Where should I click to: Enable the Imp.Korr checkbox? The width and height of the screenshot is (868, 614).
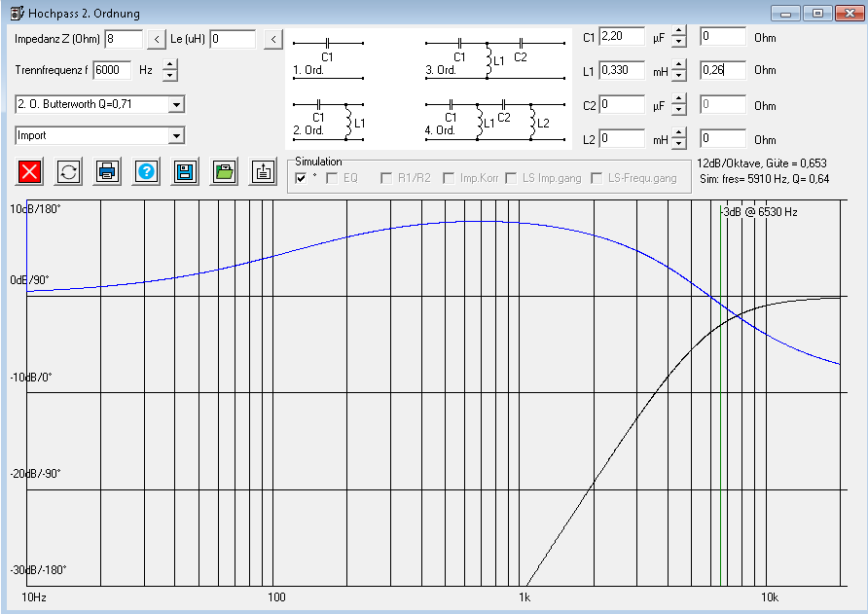click(449, 178)
